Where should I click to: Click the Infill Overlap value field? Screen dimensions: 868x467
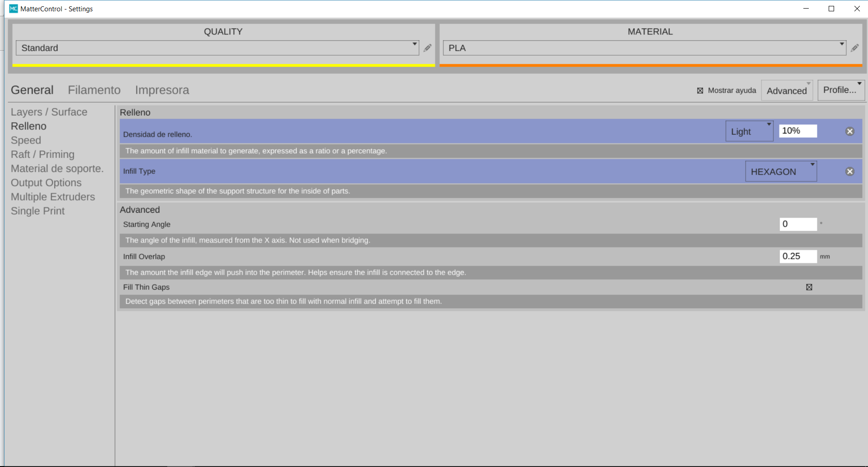(798, 256)
